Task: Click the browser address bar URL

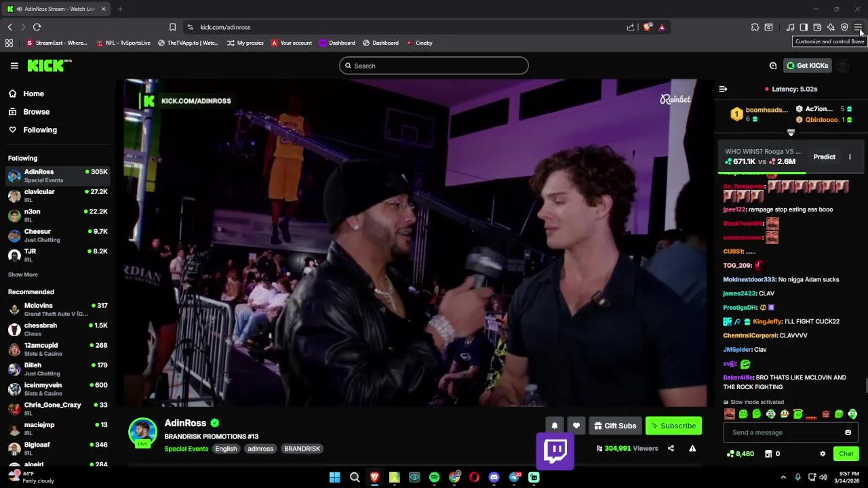Action: pos(225,27)
